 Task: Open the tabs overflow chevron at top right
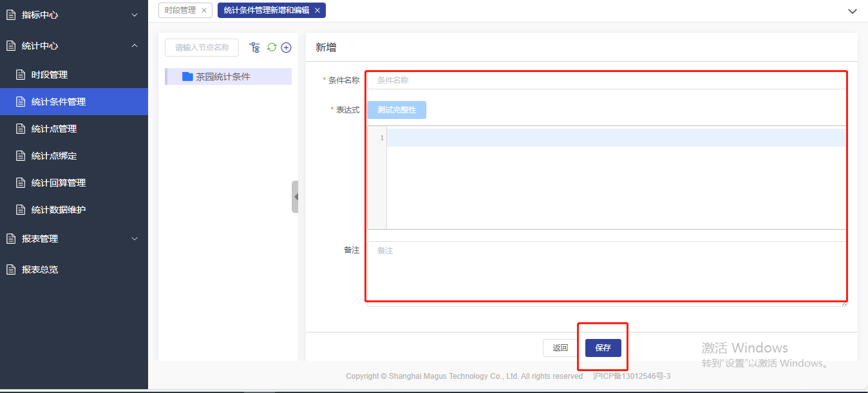click(852, 12)
